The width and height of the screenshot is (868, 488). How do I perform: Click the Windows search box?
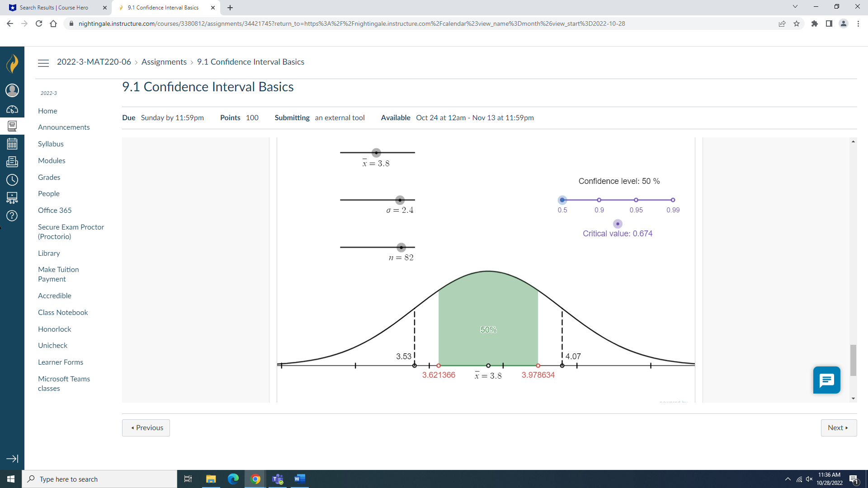[x=99, y=479]
